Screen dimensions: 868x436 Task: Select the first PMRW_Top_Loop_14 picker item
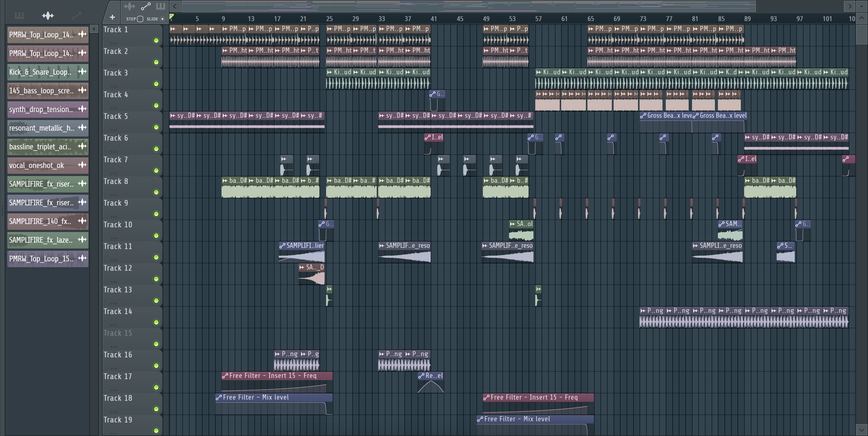click(48, 34)
